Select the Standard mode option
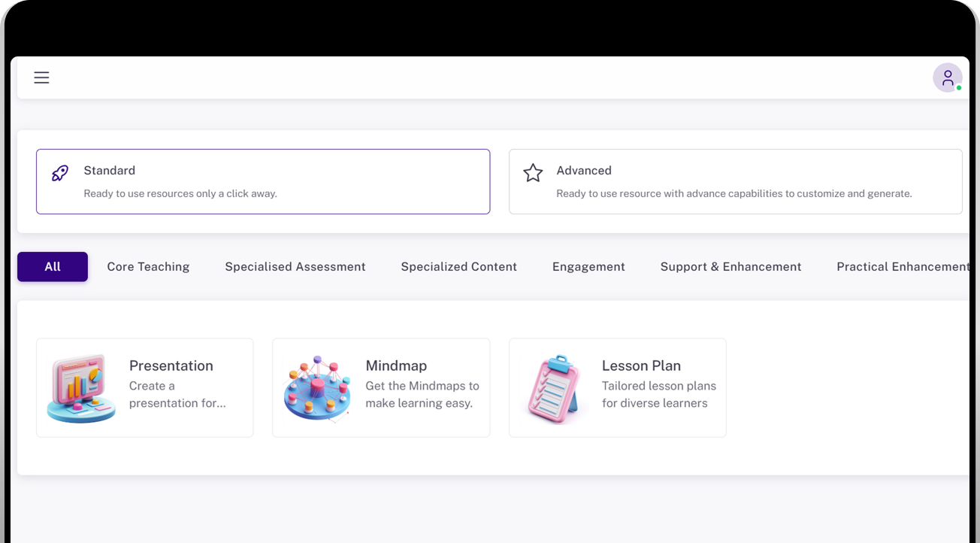 click(263, 181)
